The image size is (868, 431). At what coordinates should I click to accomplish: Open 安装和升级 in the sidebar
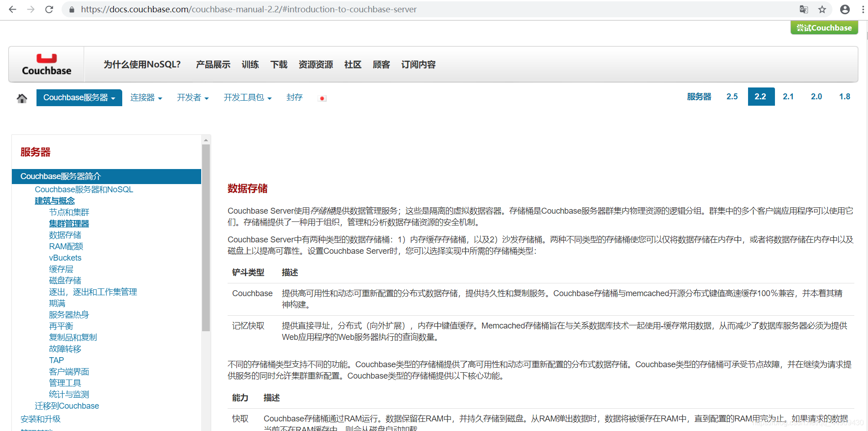pyautogui.click(x=41, y=419)
